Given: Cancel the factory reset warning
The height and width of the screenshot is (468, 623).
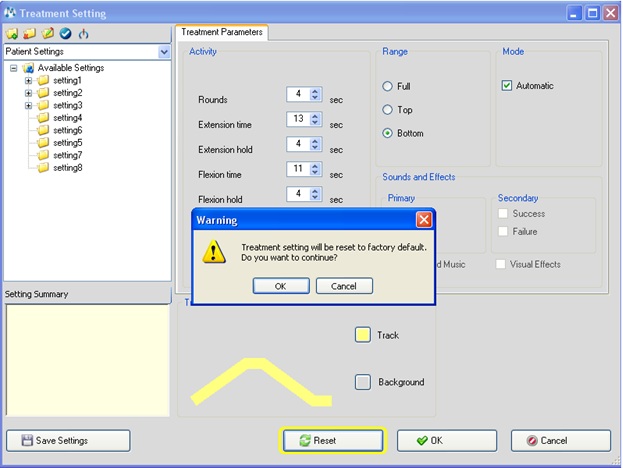Looking at the screenshot, I should (344, 286).
